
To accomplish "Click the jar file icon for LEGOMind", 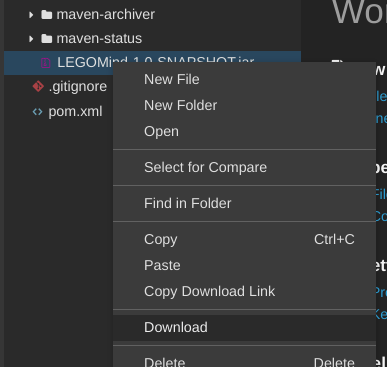I will point(46,63).
